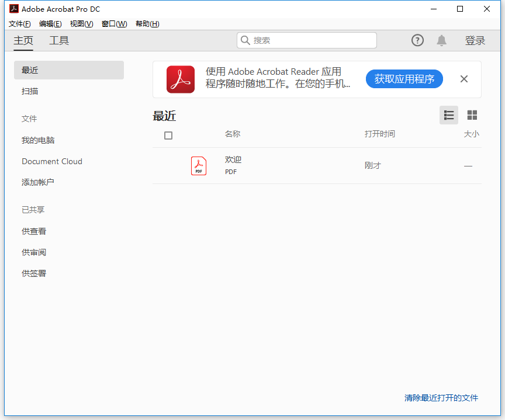Image resolution: width=505 pixels, height=420 pixels.
Task: Open 我的电脑 in the sidebar
Action: (x=38, y=140)
